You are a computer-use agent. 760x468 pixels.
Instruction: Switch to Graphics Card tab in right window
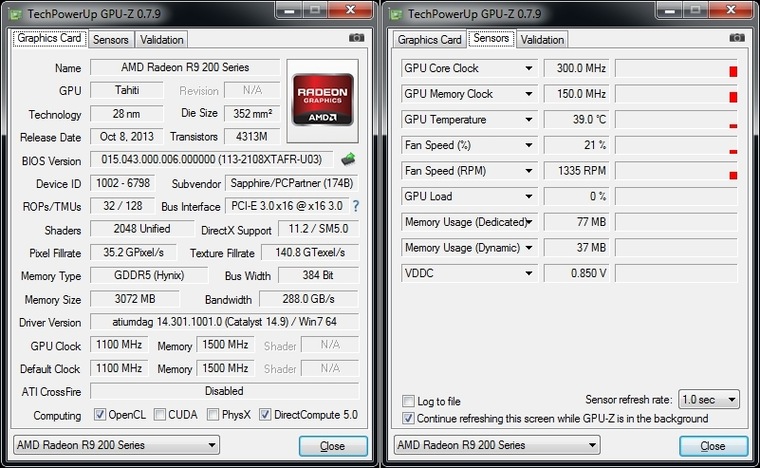[429, 40]
